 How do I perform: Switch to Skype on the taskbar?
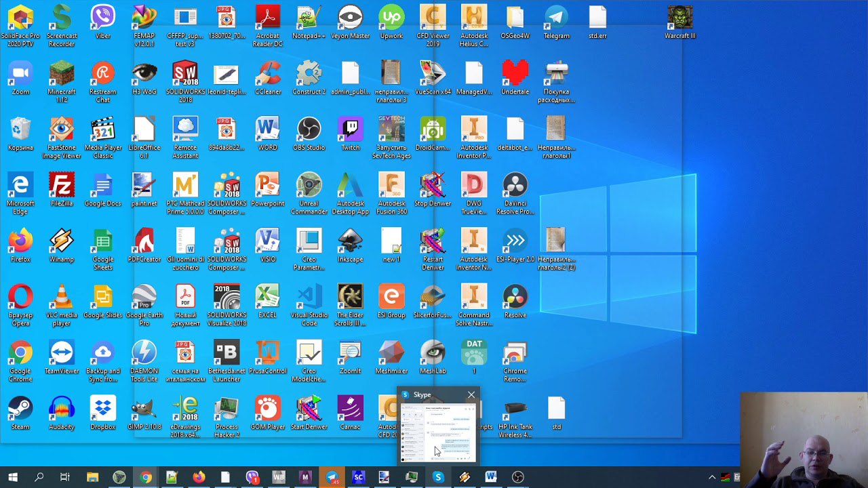point(438,477)
